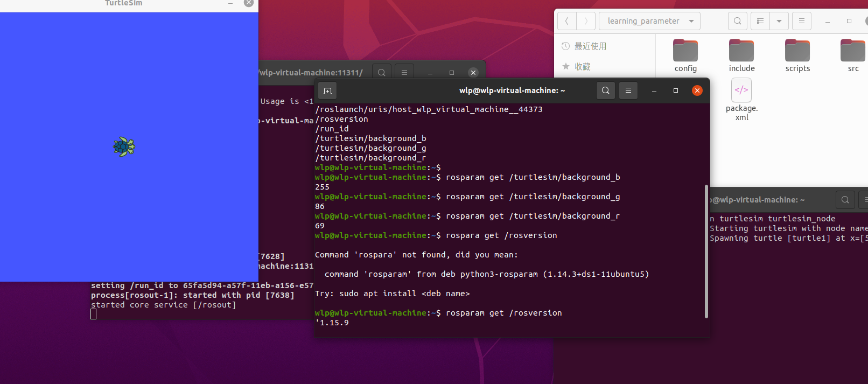Open the file manager main menu
Screen dimensions: 868x384
pos(802,21)
